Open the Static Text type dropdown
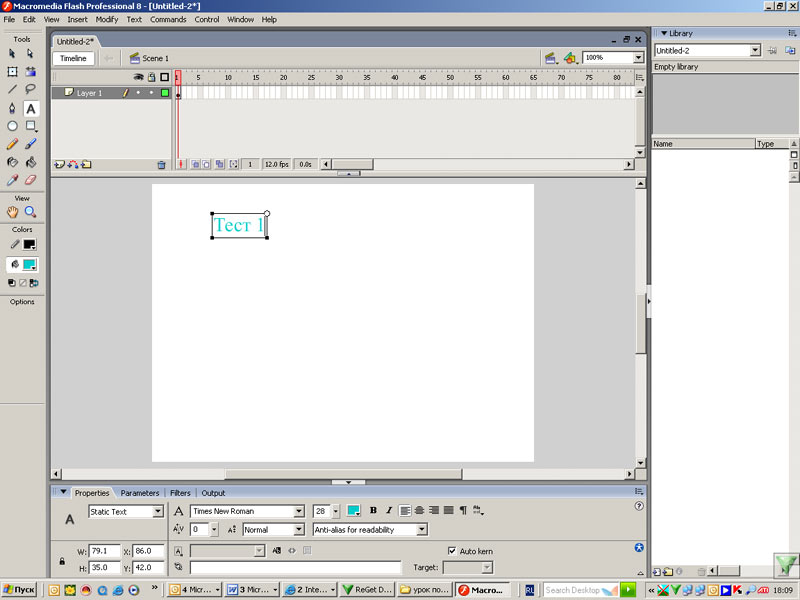Image resolution: width=800 pixels, height=600 pixels. (x=158, y=511)
